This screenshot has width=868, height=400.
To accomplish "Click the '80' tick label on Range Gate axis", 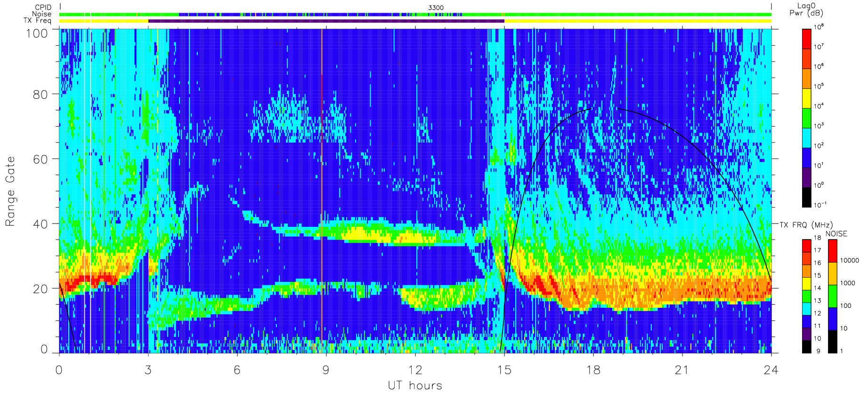I will [x=41, y=95].
